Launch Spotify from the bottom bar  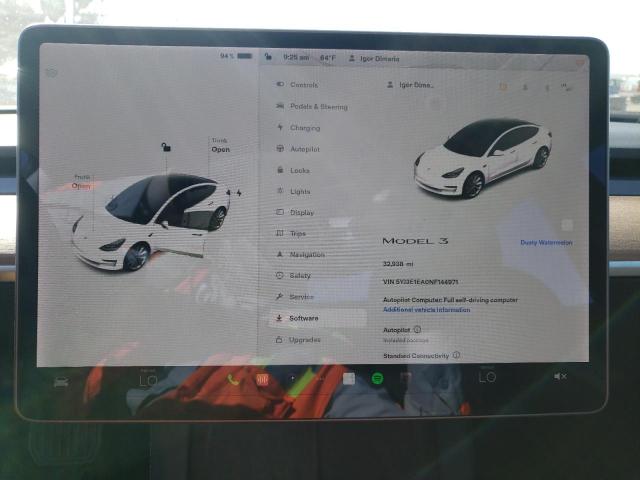coord(378,378)
